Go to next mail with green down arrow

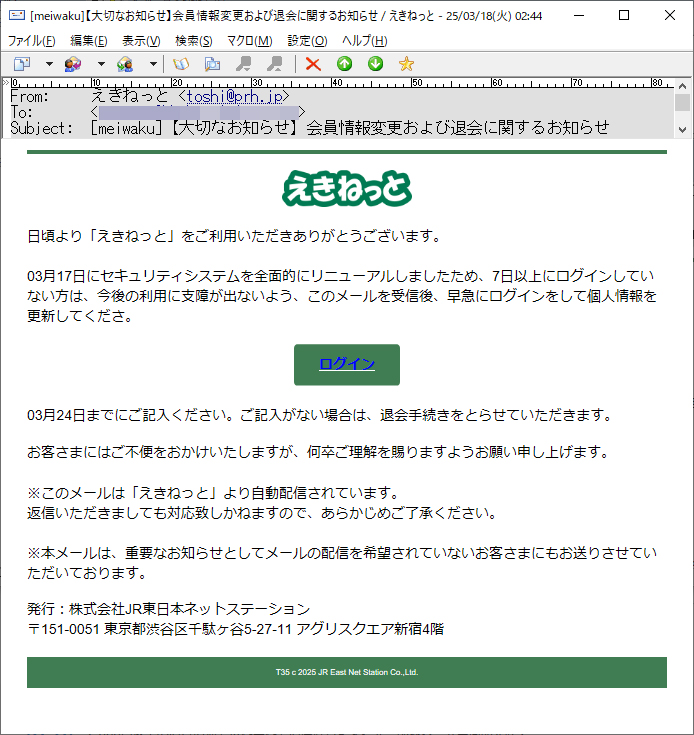[x=375, y=64]
